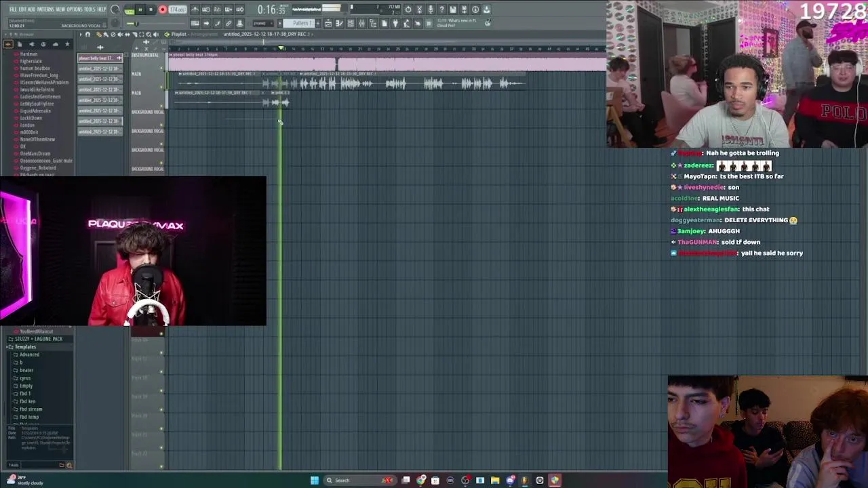Select first untitled_2025-12-12 clip in picker

(x=100, y=68)
